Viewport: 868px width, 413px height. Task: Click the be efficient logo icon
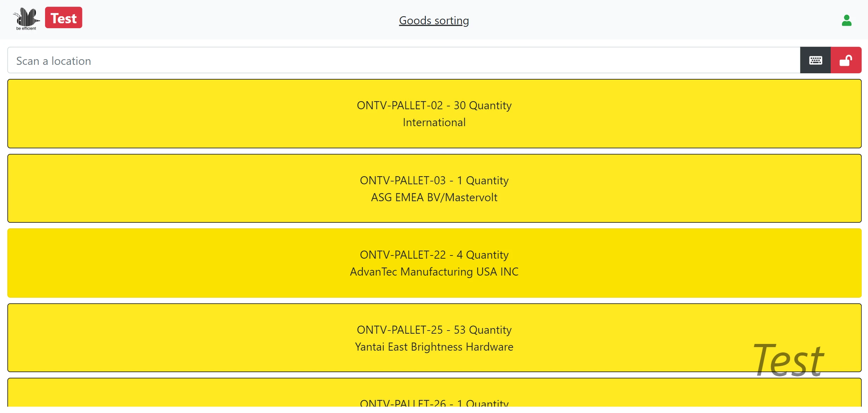click(26, 19)
